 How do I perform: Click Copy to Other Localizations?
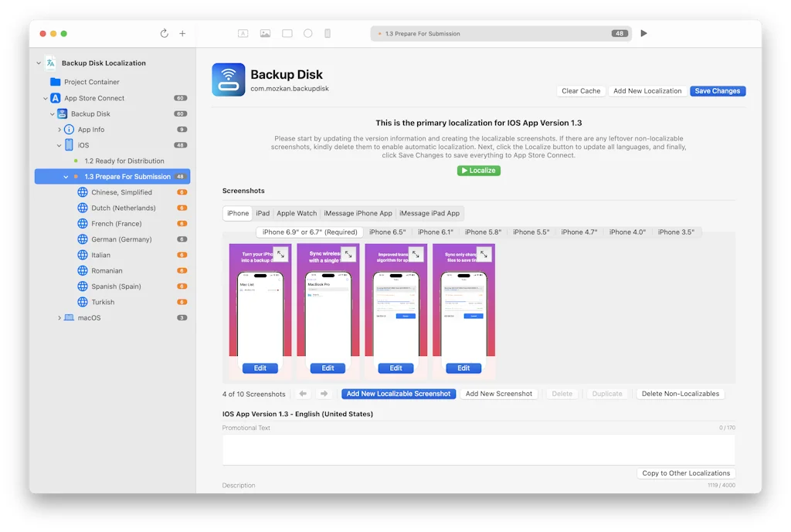click(686, 473)
